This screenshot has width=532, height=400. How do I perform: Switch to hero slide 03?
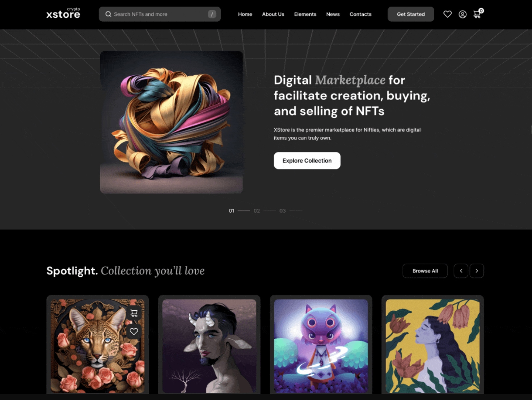[282, 211]
